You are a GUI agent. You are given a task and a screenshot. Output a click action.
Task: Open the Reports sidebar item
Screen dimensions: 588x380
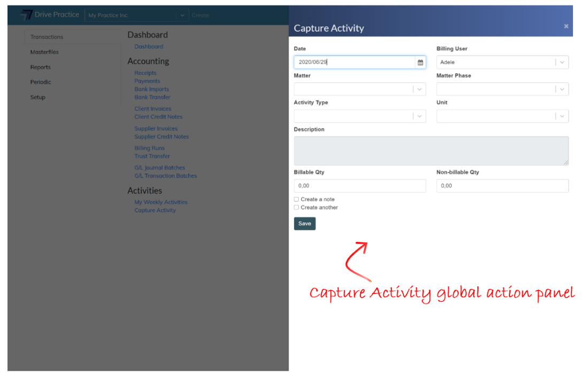pyautogui.click(x=40, y=67)
